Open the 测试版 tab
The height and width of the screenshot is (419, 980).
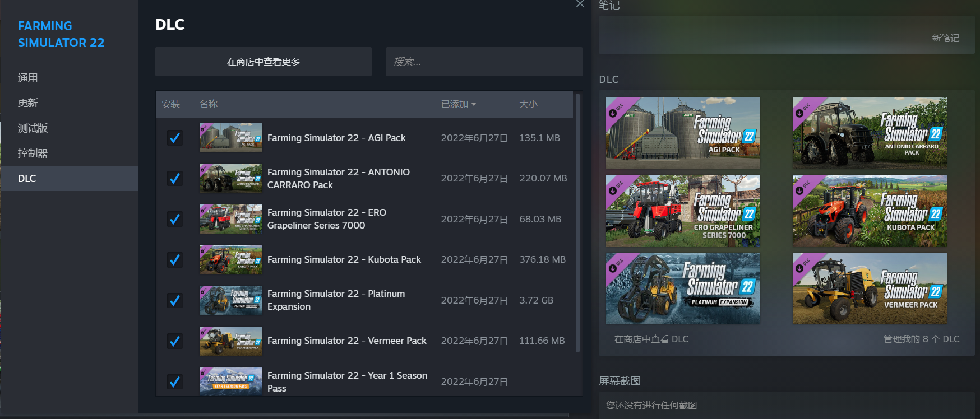tap(70, 128)
